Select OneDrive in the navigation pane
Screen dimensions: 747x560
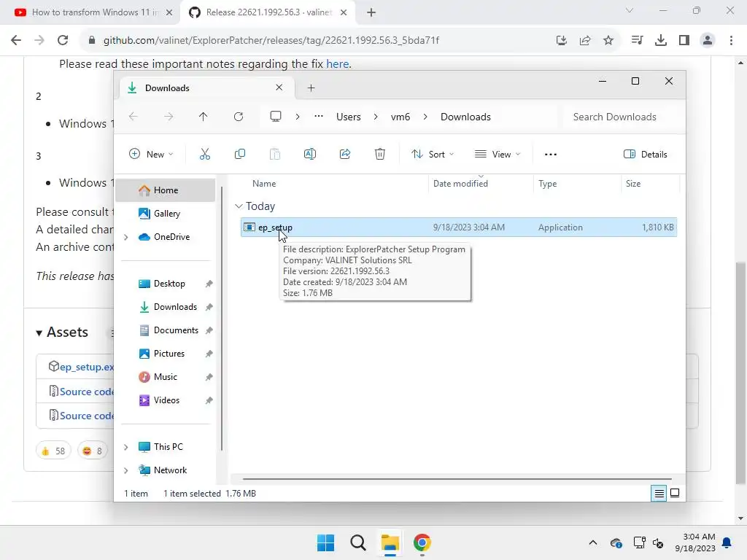click(166, 237)
